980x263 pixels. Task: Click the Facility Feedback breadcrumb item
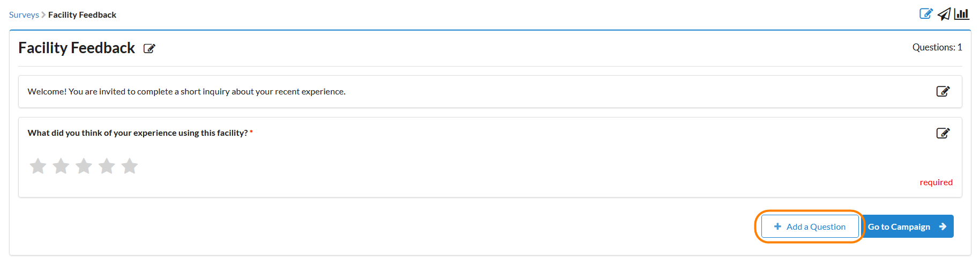[82, 15]
